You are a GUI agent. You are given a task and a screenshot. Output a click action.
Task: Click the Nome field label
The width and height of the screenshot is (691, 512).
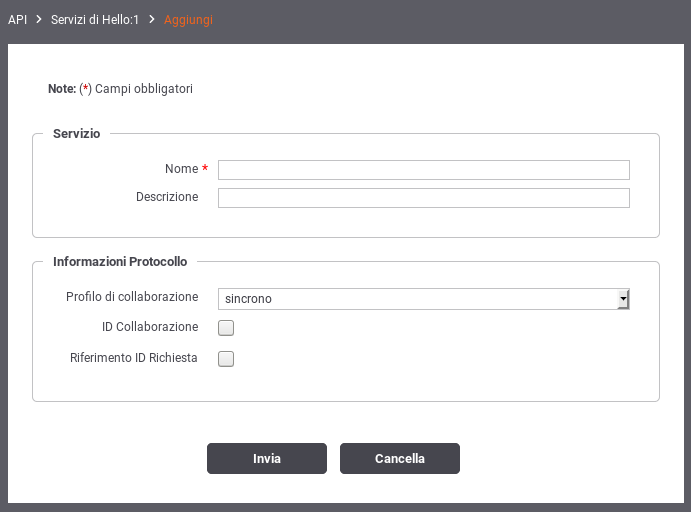(182, 169)
